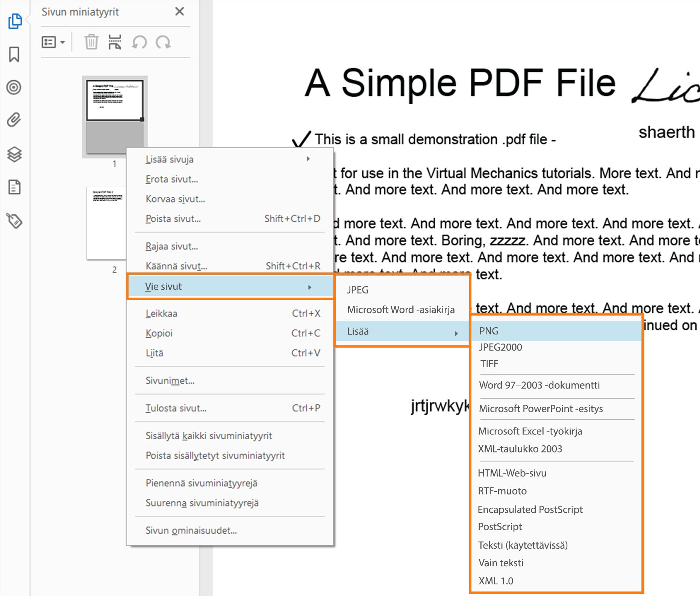This screenshot has height=596, width=700.
Task: Choose Liitä menu entry
Action: pyautogui.click(x=230, y=353)
